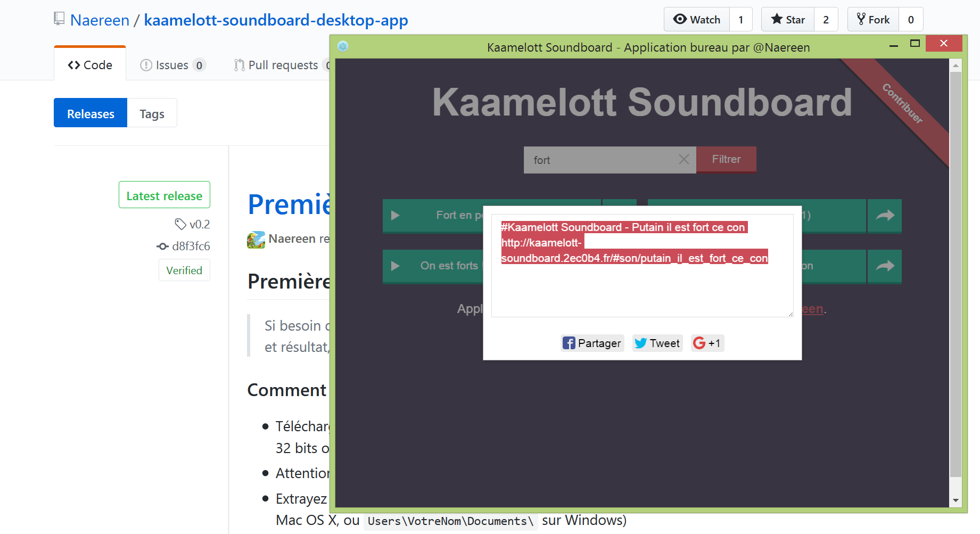The width and height of the screenshot is (980, 534).
Task: Click the Latest release badge
Action: point(164,195)
